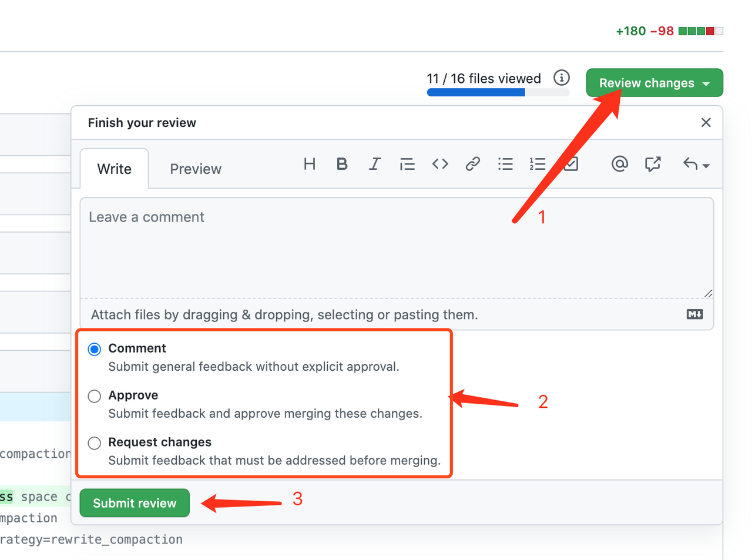The width and height of the screenshot is (752, 560).
Task: Open the Review changes dropdown
Action: [654, 83]
